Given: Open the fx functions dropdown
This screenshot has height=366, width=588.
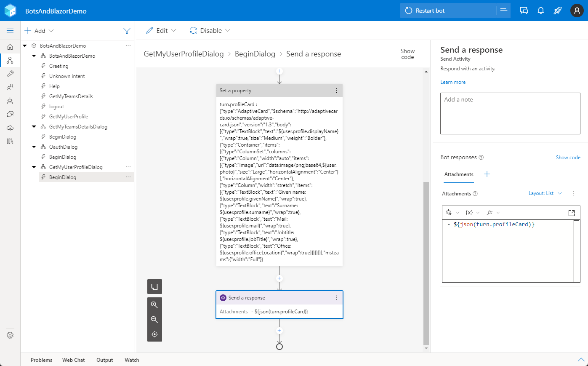Looking at the screenshot, I should point(493,213).
